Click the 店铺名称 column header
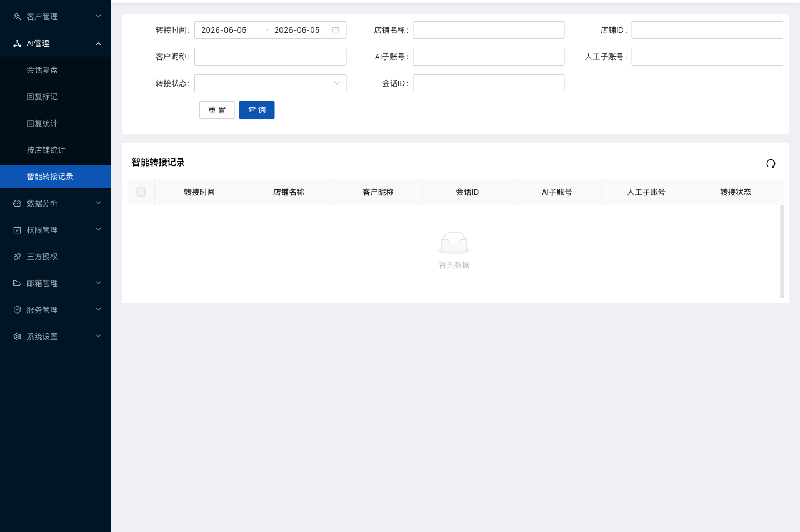This screenshot has height=532, width=800. pyautogui.click(x=288, y=192)
